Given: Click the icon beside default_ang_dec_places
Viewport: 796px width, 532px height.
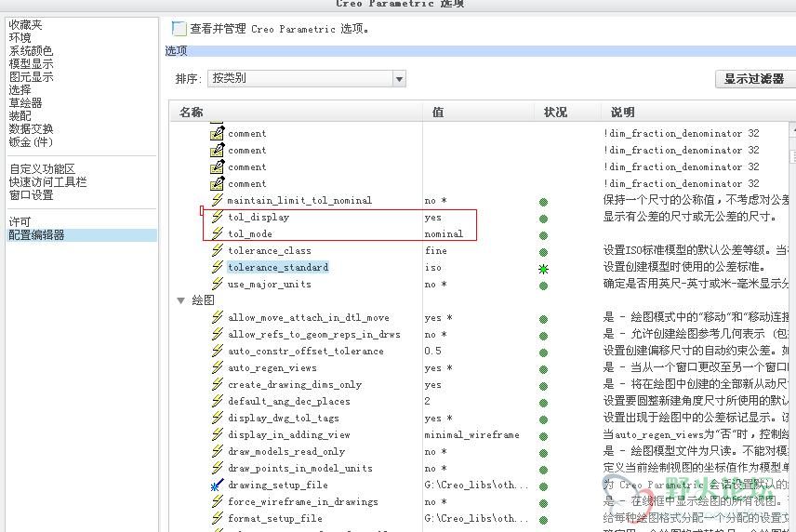Looking at the screenshot, I should [x=218, y=401].
